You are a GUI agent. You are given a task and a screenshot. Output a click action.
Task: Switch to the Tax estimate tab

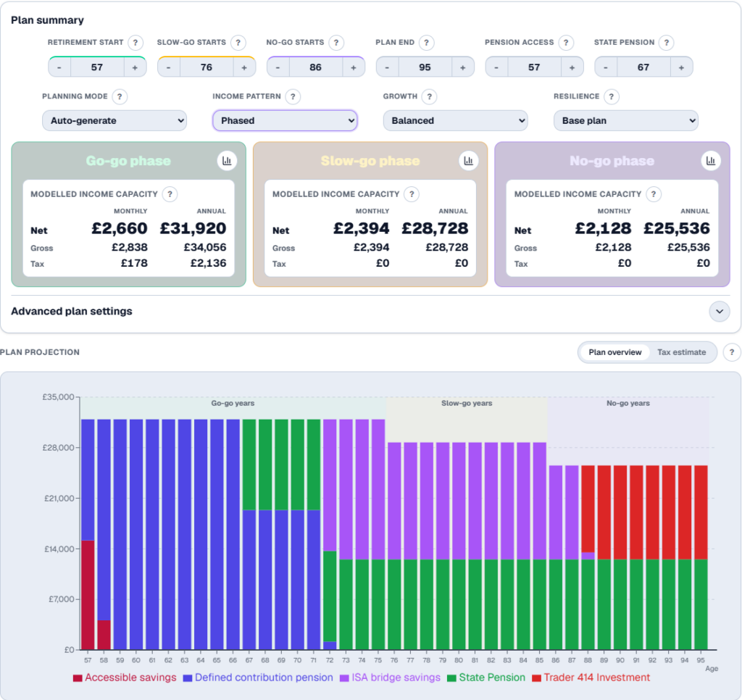point(681,352)
